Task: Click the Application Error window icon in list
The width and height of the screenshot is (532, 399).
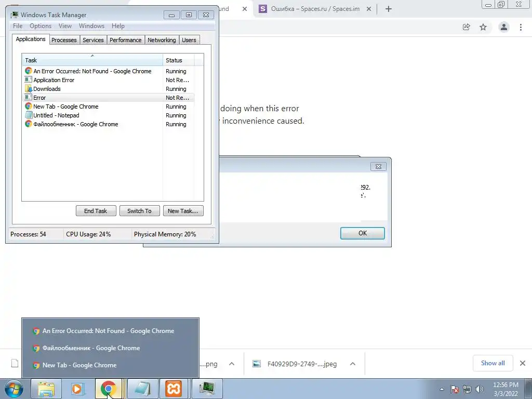Action: [29, 79]
